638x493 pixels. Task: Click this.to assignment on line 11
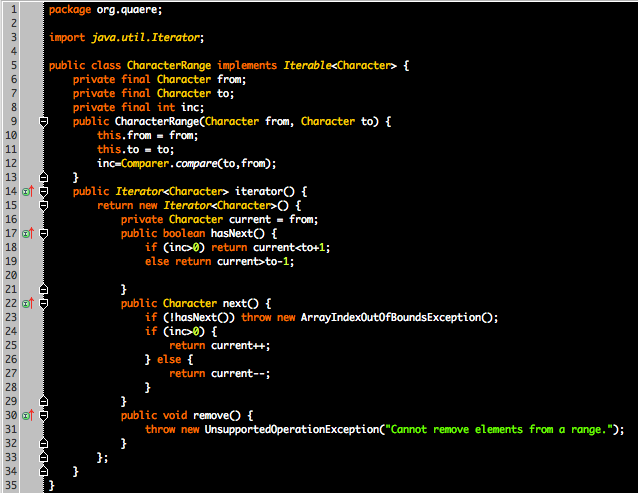pos(135,150)
